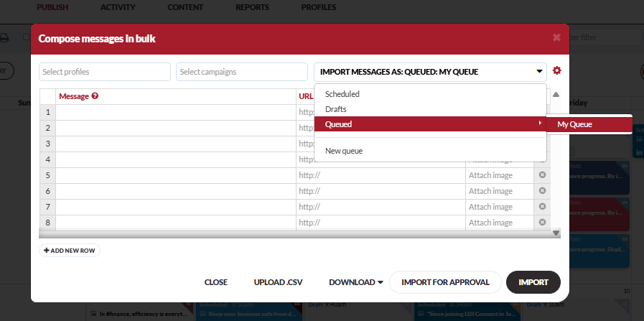The width and height of the screenshot is (644, 321).
Task: Open the bulk compose settings gear
Action: pyautogui.click(x=556, y=70)
